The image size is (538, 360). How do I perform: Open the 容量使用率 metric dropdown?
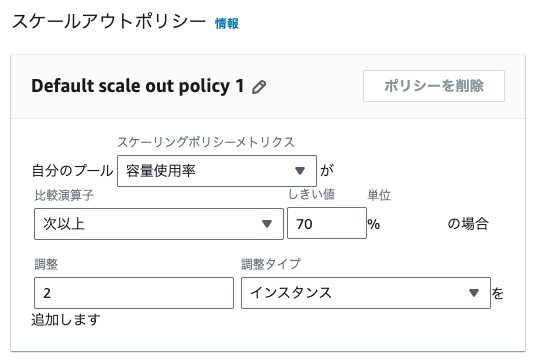[217, 171]
